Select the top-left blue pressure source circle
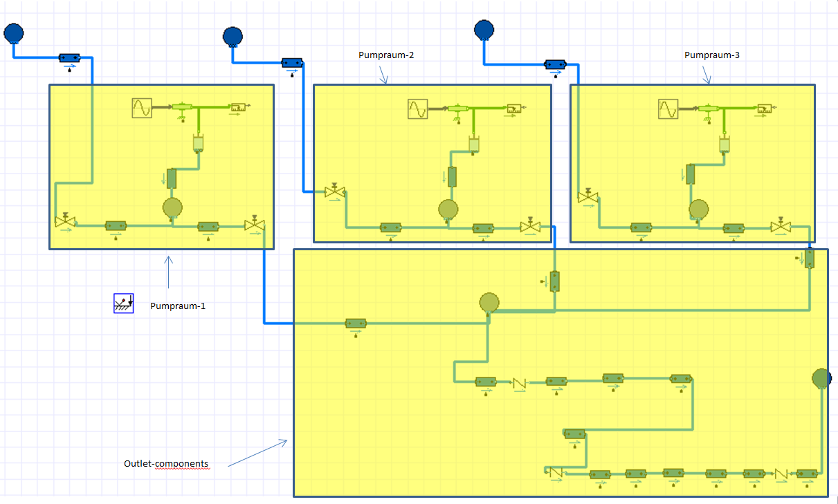Image resolution: width=838 pixels, height=504 pixels. tap(14, 32)
